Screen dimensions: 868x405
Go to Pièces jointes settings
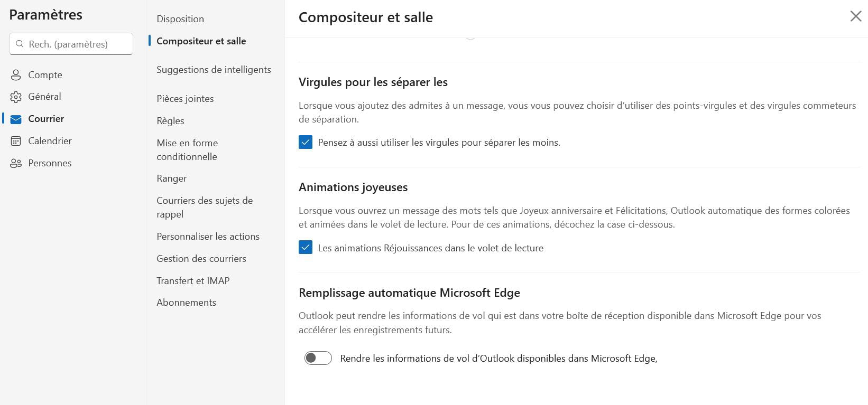(x=185, y=99)
